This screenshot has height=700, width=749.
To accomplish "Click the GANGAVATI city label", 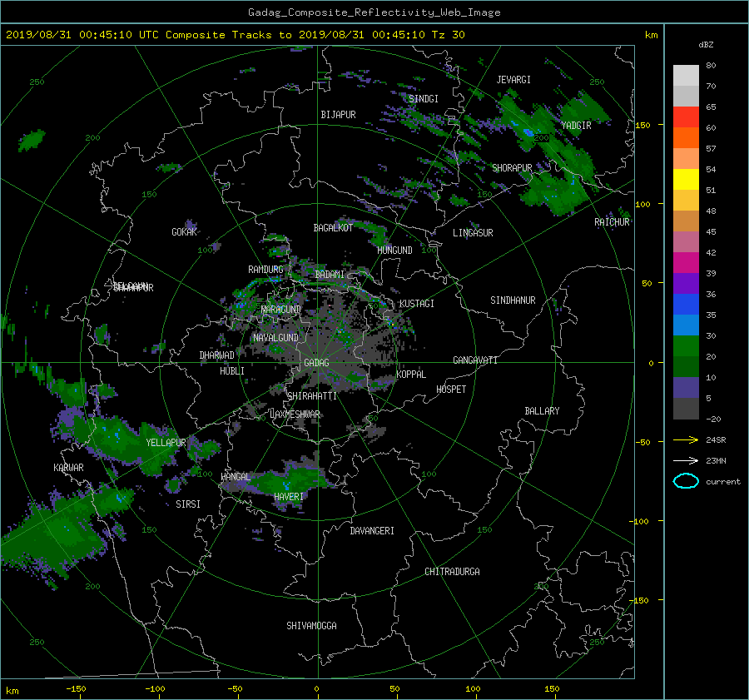I will pyautogui.click(x=475, y=360).
